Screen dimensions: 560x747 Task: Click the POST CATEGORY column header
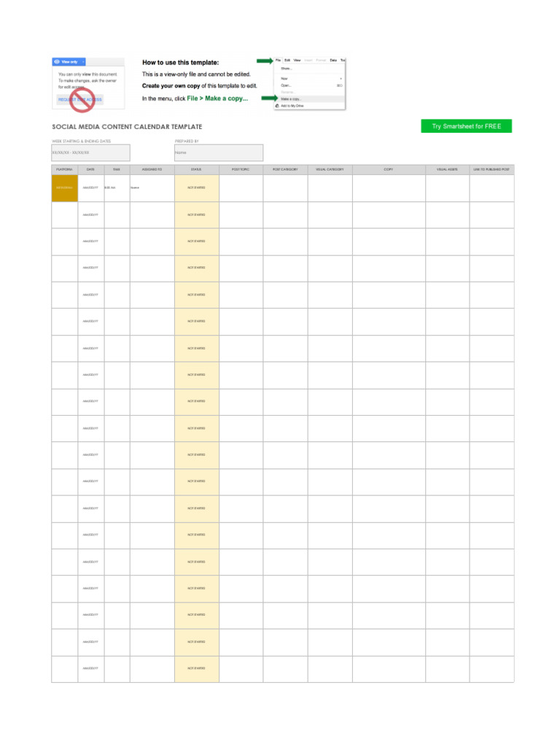tap(285, 169)
